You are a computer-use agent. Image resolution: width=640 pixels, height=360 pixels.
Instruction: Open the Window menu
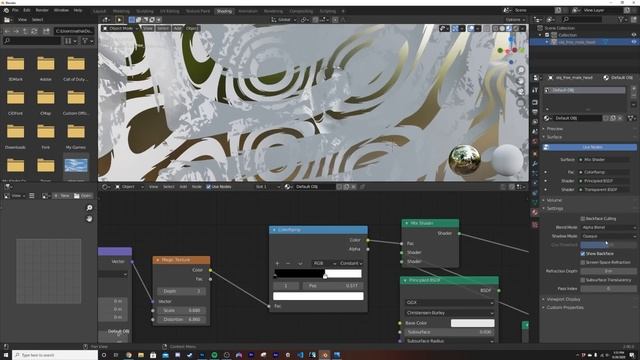click(61, 10)
